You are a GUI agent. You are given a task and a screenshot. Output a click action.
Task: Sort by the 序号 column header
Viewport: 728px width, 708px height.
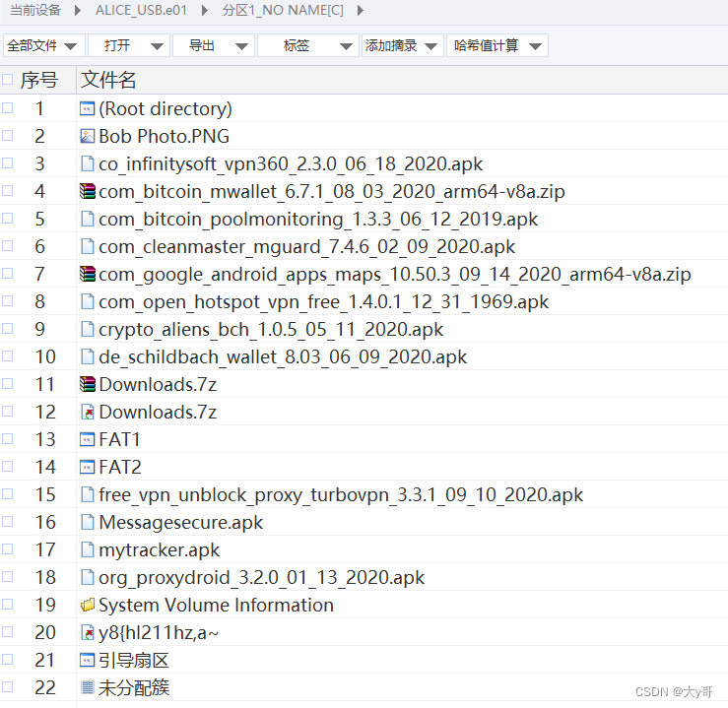click(39, 80)
